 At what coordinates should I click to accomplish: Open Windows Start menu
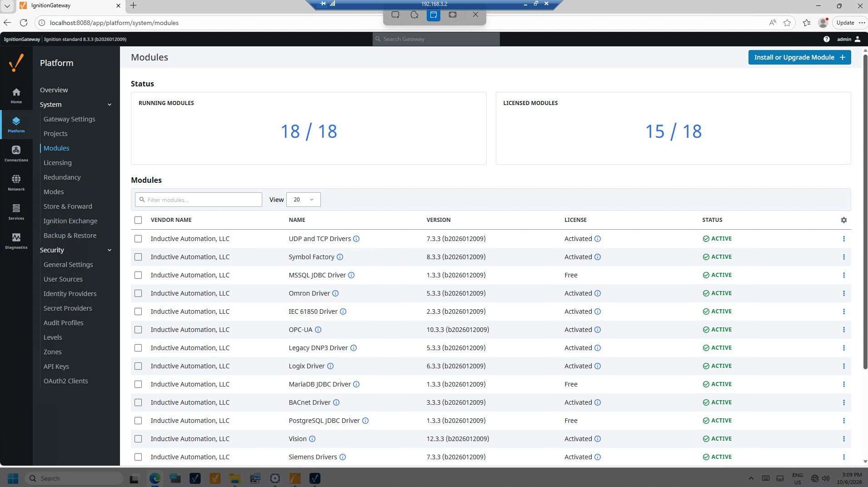pyautogui.click(x=13, y=478)
